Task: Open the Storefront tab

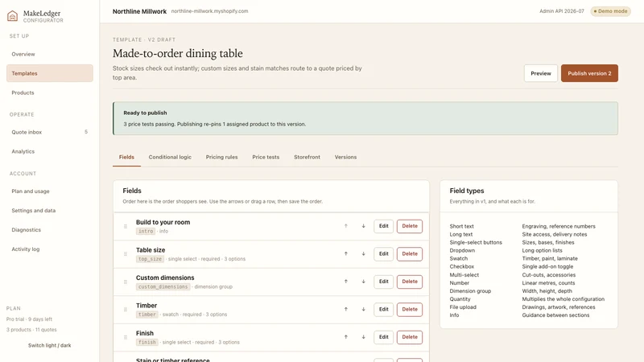Action: 307,157
